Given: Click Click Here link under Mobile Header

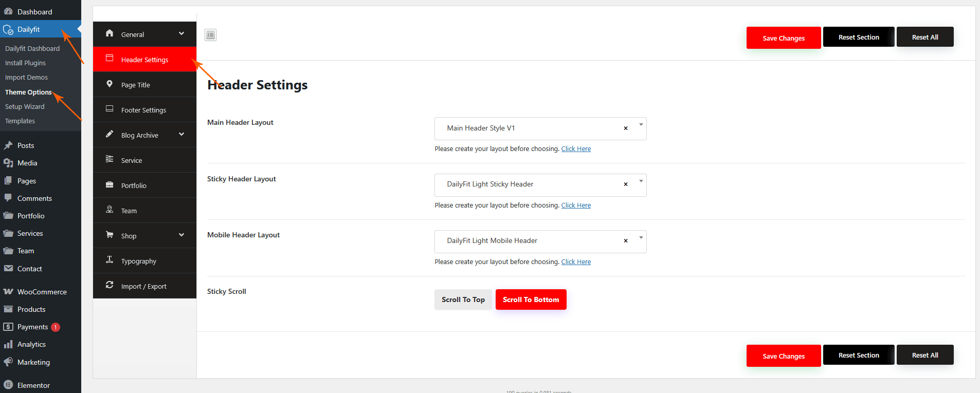Looking at the screenshot, I should coord(576,262).
